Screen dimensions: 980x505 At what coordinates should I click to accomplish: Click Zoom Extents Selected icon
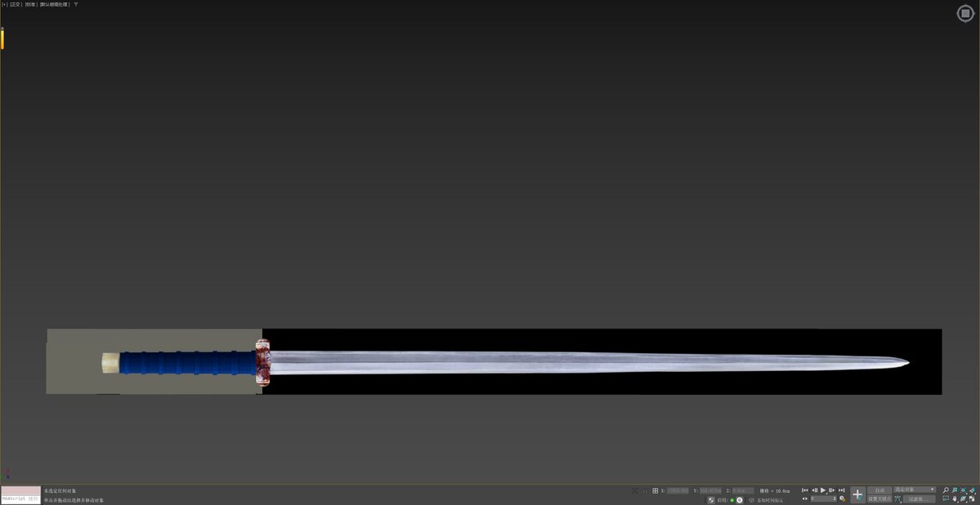pos(963,490)
